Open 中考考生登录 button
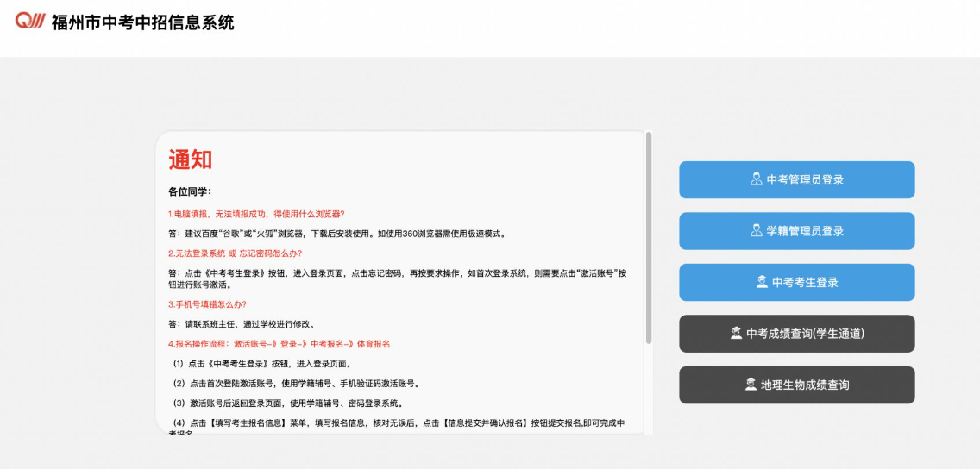 pyautogui.click(x=797, y=282)
